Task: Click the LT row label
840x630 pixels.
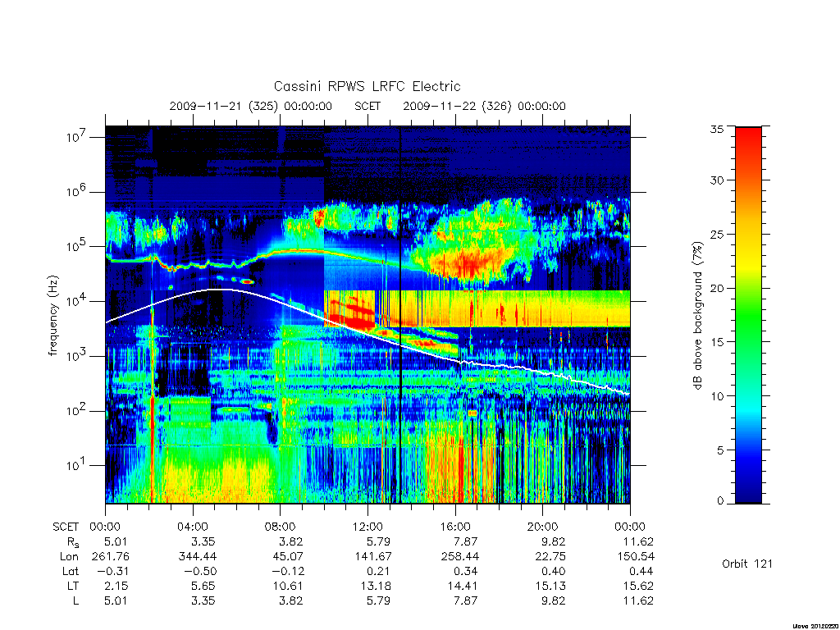Action: (73, 586)
